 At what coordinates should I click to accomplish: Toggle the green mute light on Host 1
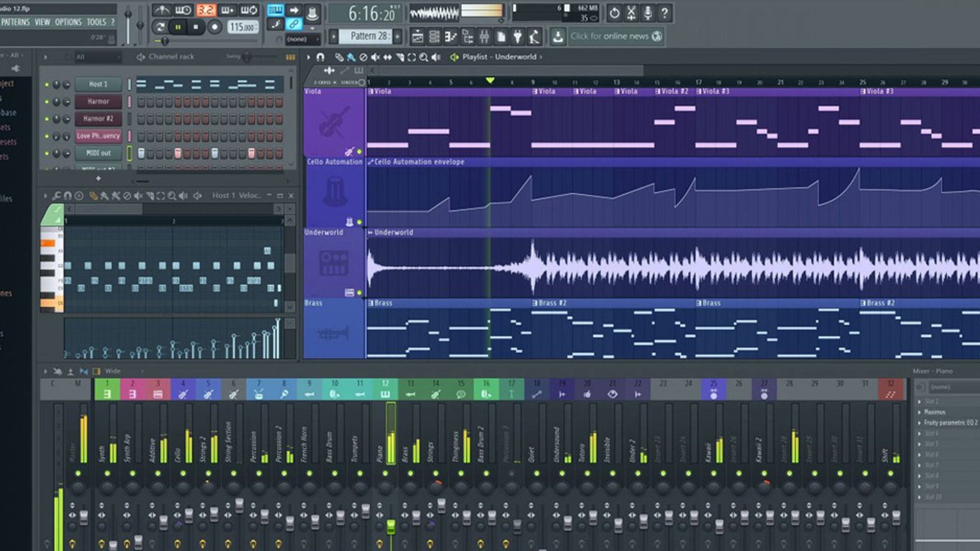(x=47, y=85)
